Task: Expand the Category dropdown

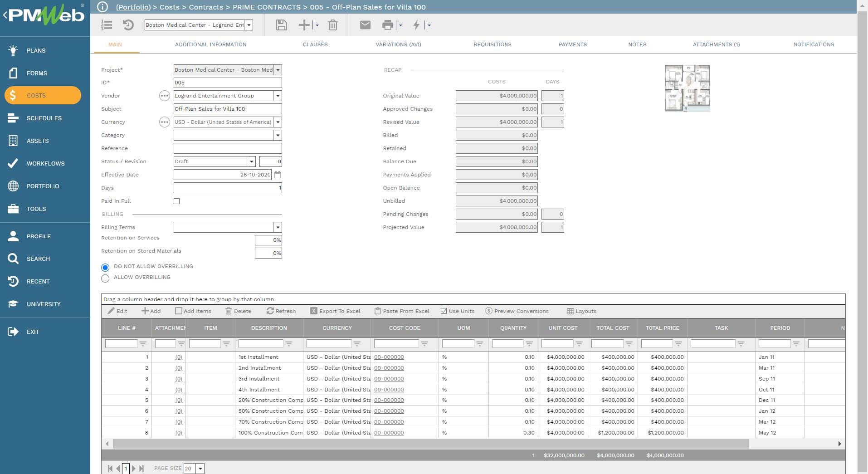Action: [x=278, y=135]
